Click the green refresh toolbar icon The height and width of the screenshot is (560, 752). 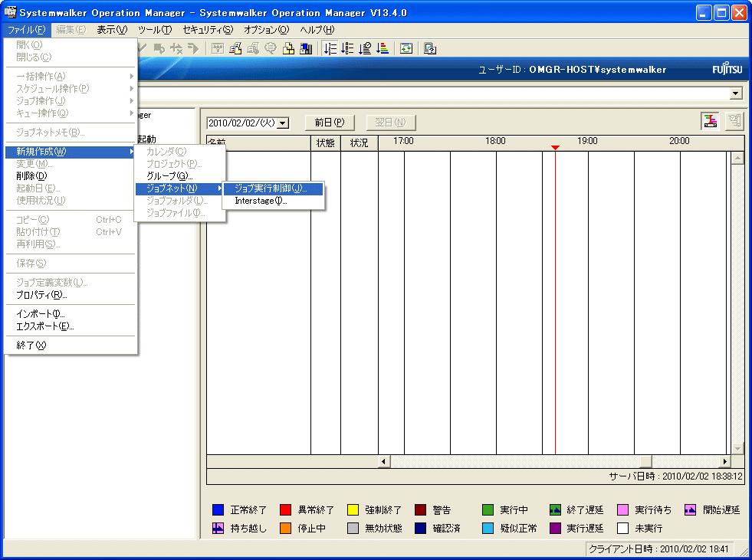[x=406, y=48]
